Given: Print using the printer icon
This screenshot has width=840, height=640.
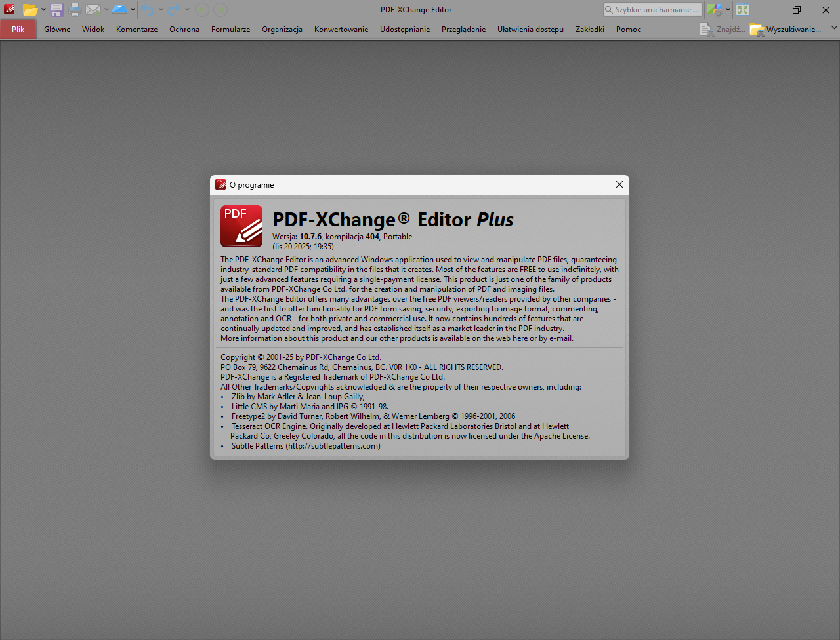Looking at the screenshot, I should 74,10.
